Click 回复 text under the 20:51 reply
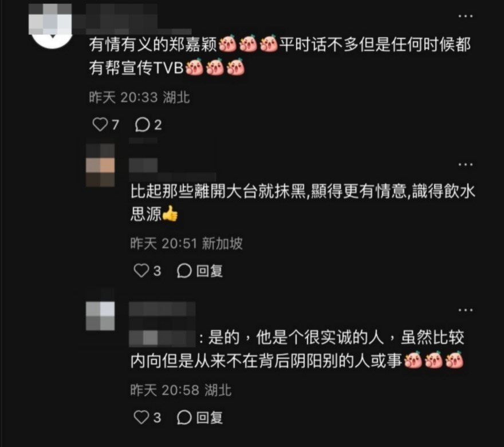504x447 pixels. pyautogui.click(x=210, y=271)
